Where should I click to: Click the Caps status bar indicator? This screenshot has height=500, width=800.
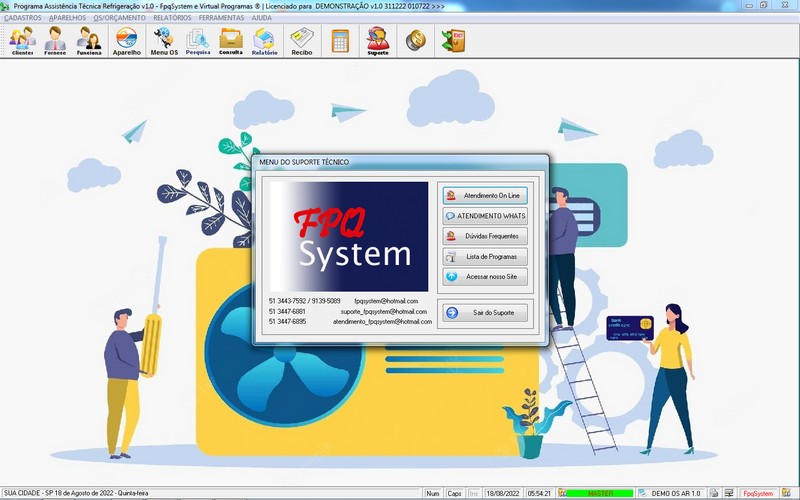[x=454, y=493]
